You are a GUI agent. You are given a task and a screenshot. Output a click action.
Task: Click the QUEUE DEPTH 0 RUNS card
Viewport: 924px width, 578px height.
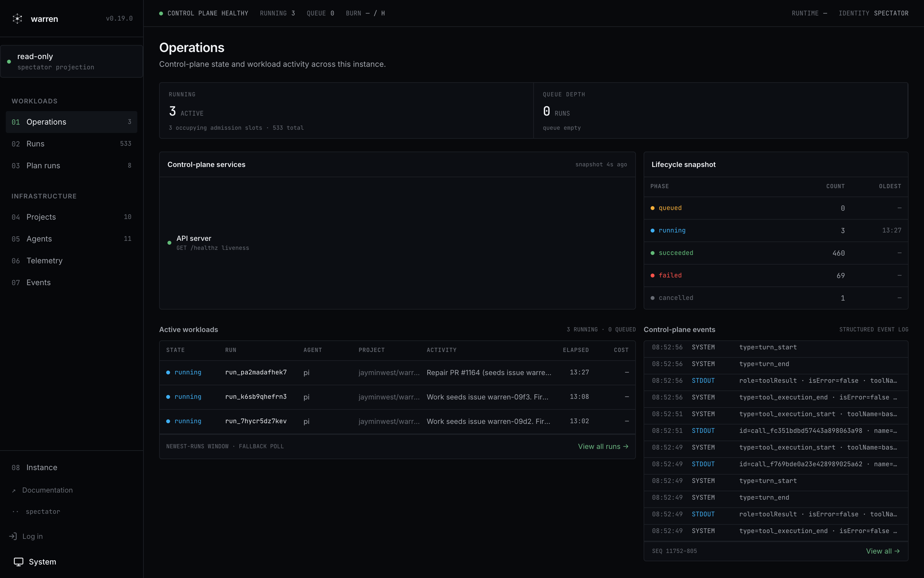click(720, 110)
